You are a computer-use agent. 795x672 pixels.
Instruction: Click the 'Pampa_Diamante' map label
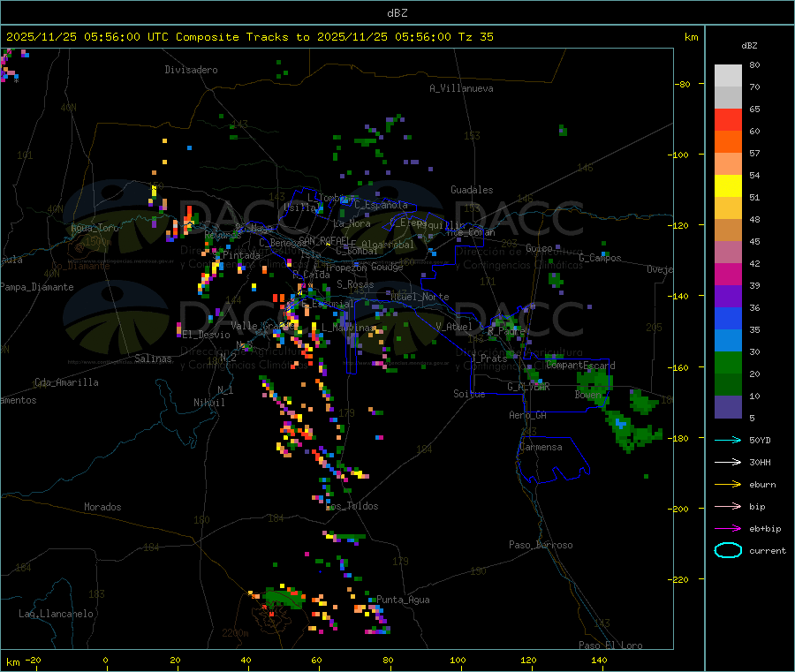click(37, 287)
